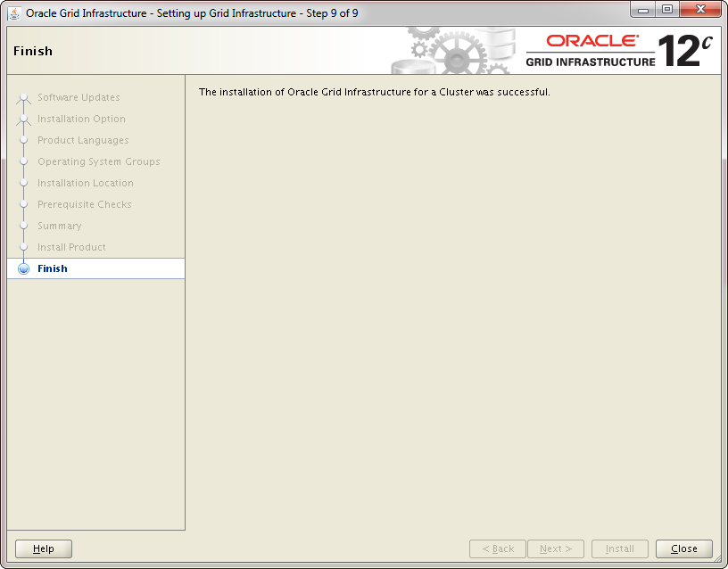The width and height of the screenshot is (728, 569).
Task: Select the Prerequisite Checks step
Action: click(84, 204)
